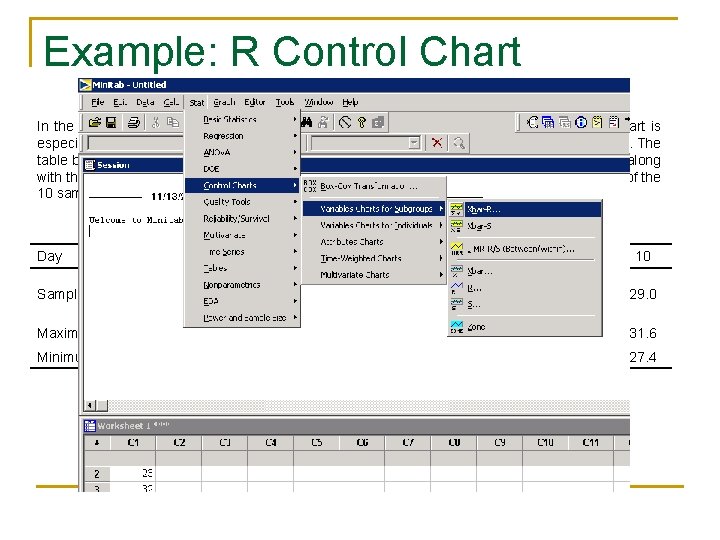The height and width of the screenshot is (540, 720).
Task: Open the Window menu
Action: [318, 102]
